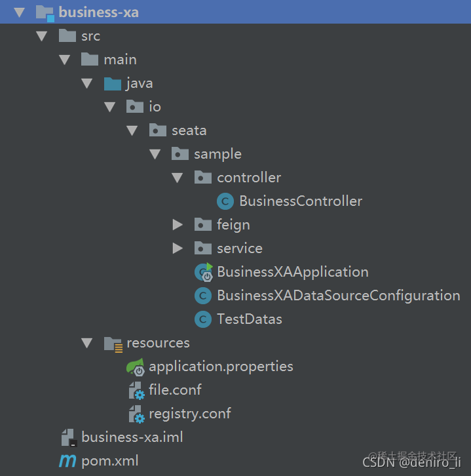471x476 pixels.
Task: Click the BusinessXAApplication runnable class icon
Action: [x=204, y=272]
